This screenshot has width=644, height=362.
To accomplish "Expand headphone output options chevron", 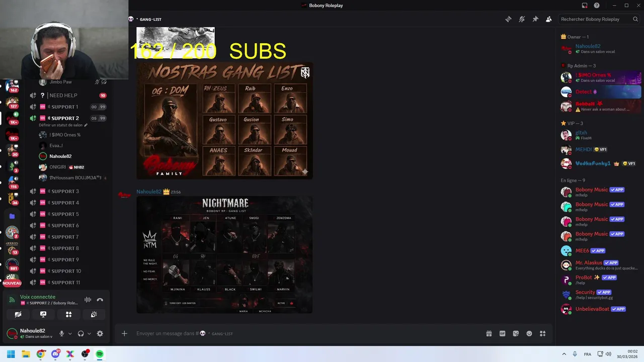I will pos(89,333).
